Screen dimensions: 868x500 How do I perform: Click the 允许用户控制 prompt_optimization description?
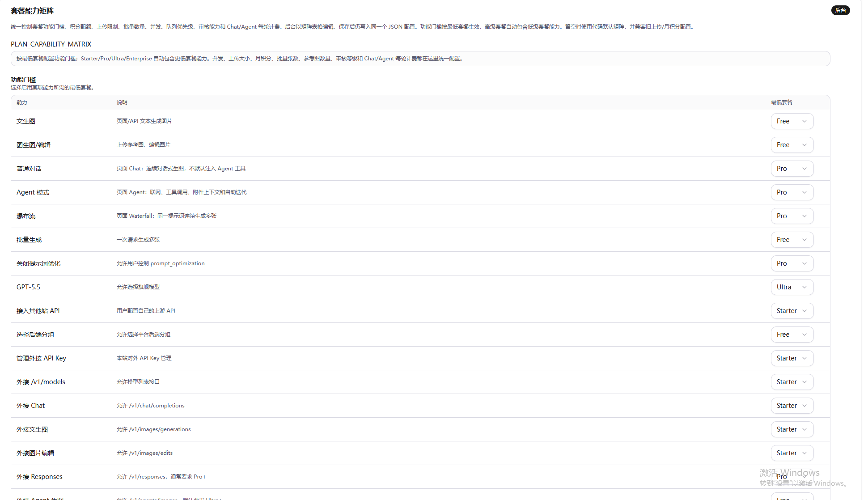pyautogui.click(x=161, y=263)
